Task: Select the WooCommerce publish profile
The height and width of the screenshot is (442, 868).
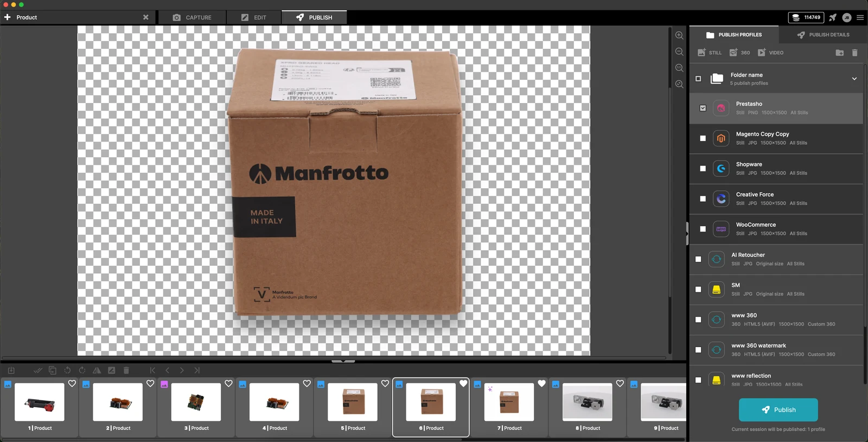Action: 776,229
